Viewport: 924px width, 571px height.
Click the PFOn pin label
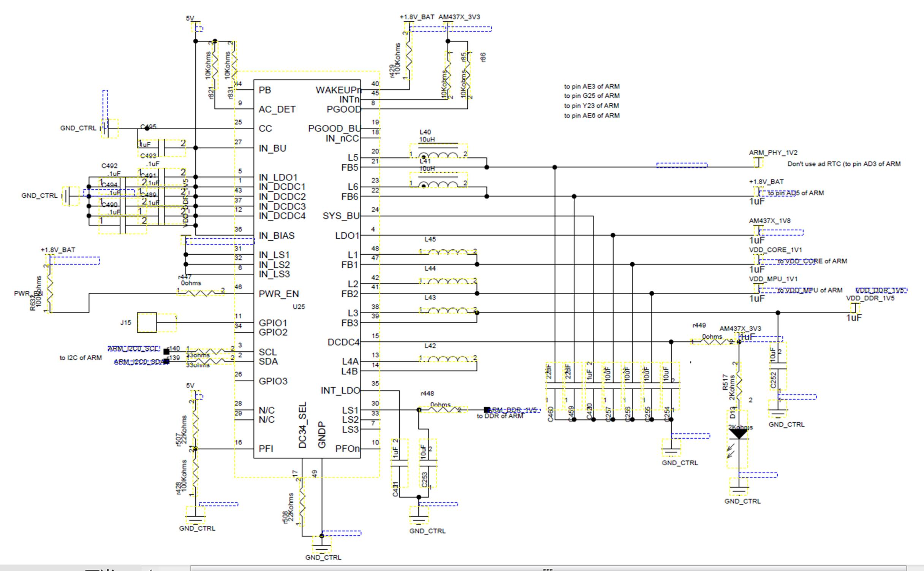347,449
